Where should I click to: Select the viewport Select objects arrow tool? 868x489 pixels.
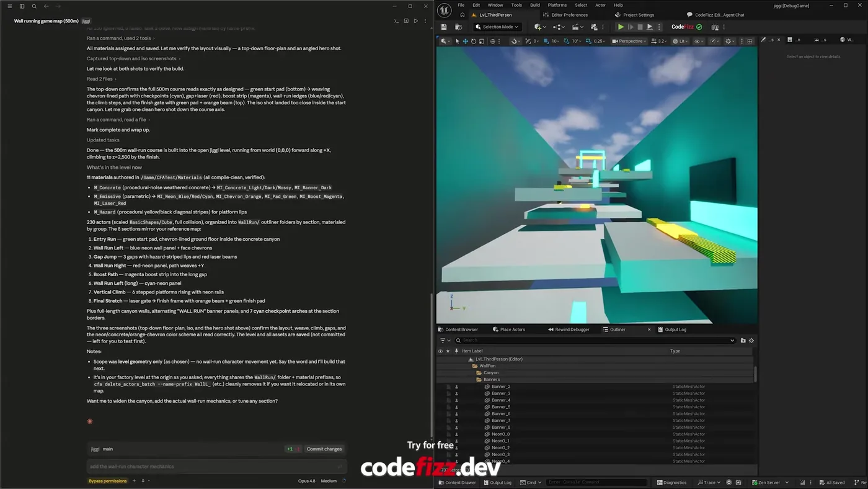coord(458,41)
